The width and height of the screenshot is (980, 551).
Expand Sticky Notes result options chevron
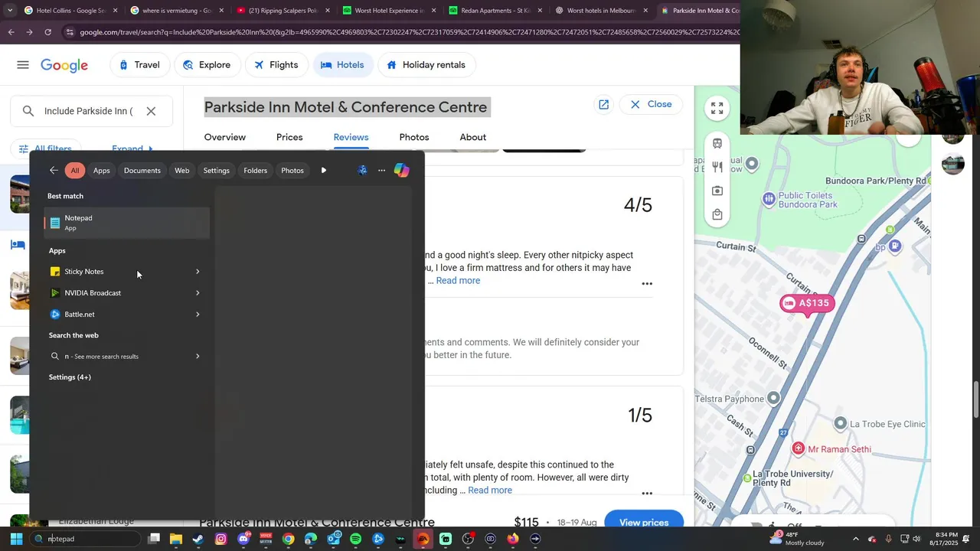198,272
